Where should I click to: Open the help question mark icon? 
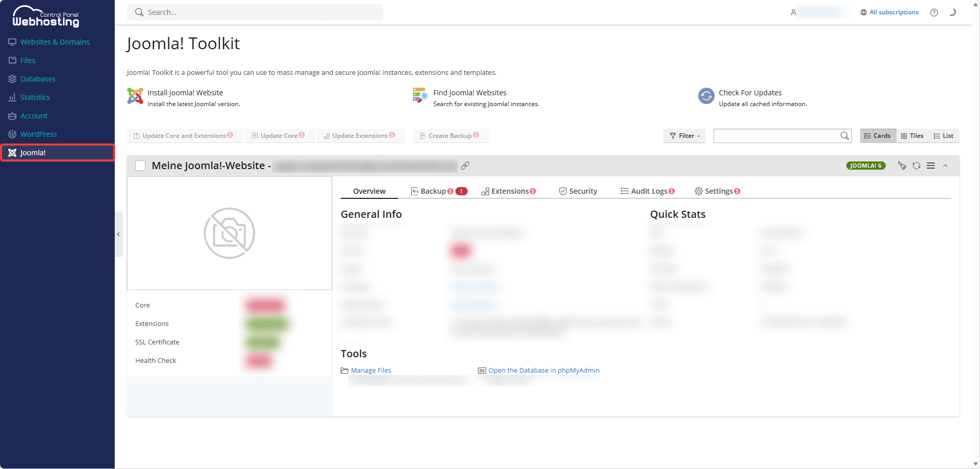pyautogui.click(x=934, y=12)
